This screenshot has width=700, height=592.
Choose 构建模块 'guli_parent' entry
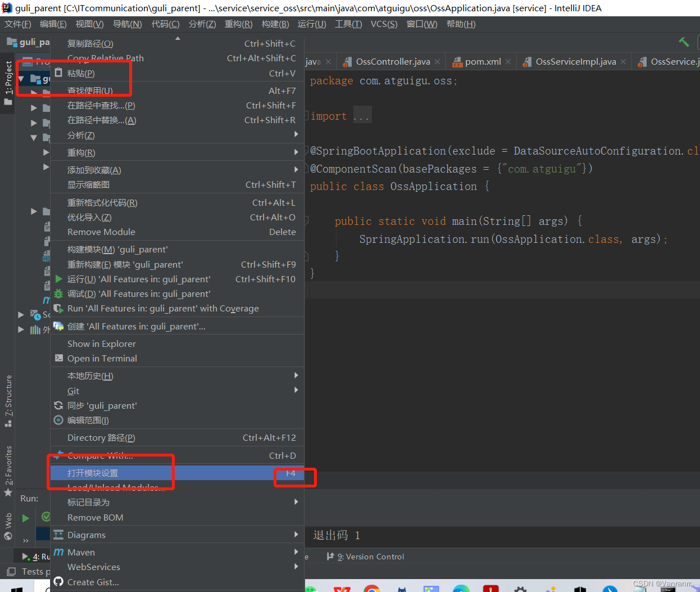pyautogui.click(x=177, y=249)
